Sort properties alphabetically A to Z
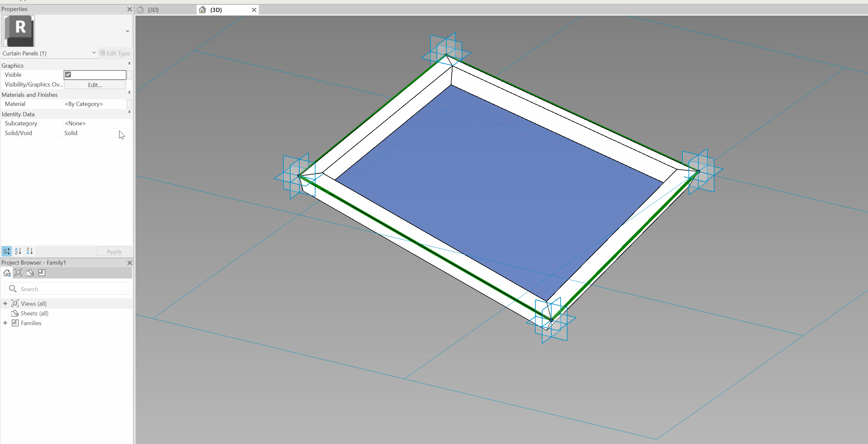The width and height of the screenshot is (868, 444). tap(18, 251)
